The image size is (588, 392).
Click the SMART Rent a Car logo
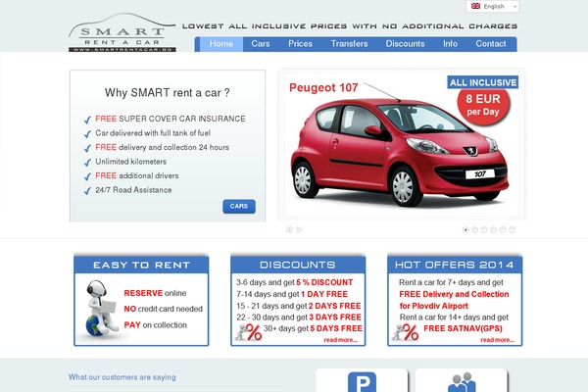(x=122, y=32)
